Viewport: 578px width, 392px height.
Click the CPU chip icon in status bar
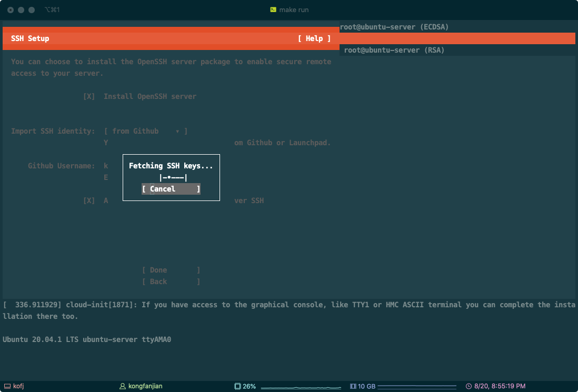point(237,386)
